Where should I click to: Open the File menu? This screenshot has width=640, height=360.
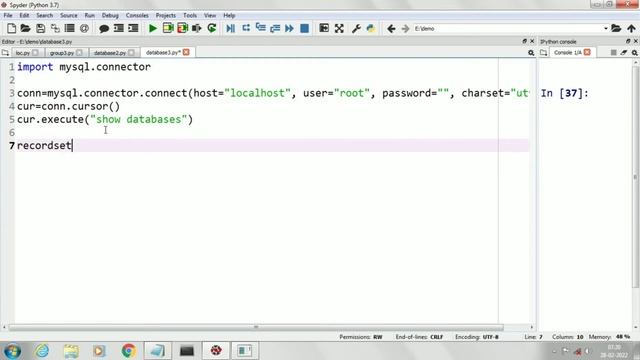pos(8,16)
